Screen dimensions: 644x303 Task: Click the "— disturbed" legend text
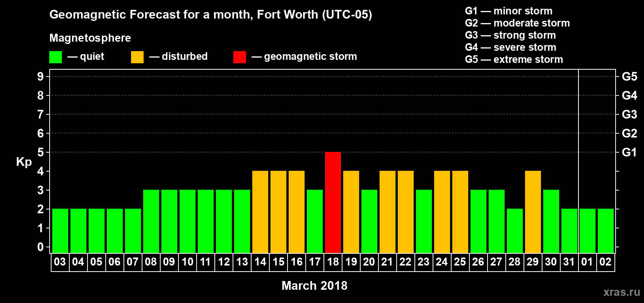(x=178, y=56)
